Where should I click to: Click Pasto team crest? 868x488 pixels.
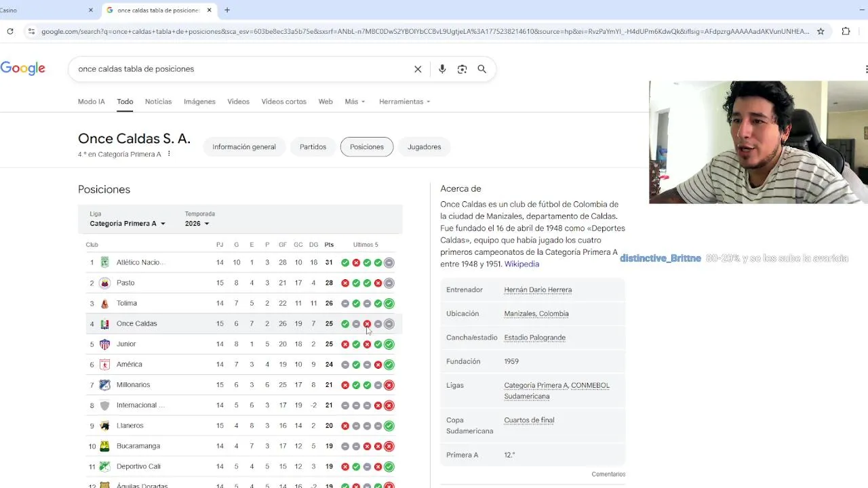[x=104, y=283]
